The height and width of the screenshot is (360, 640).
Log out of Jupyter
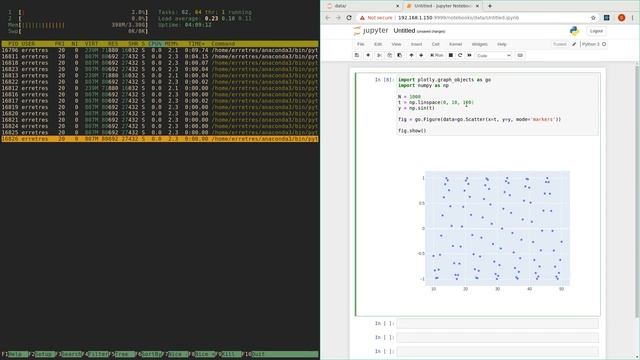point(596,31)
